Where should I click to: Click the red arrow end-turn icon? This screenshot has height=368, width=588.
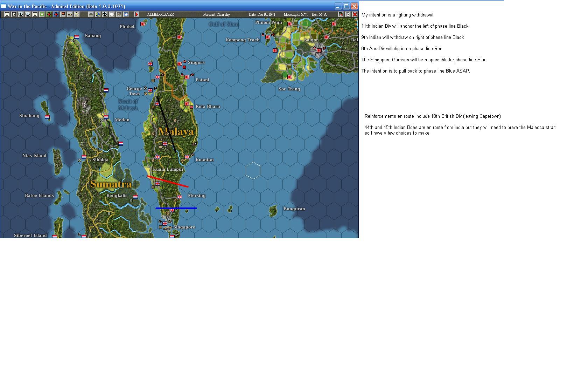[136, 14]
